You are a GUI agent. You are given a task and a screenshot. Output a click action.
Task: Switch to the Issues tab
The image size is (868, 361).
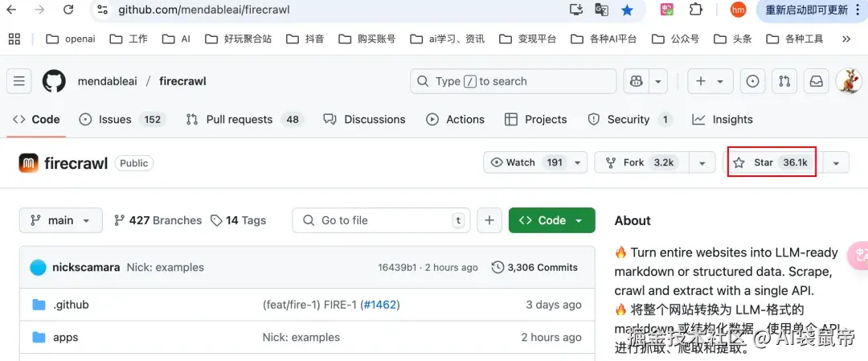tap(114, 119)
